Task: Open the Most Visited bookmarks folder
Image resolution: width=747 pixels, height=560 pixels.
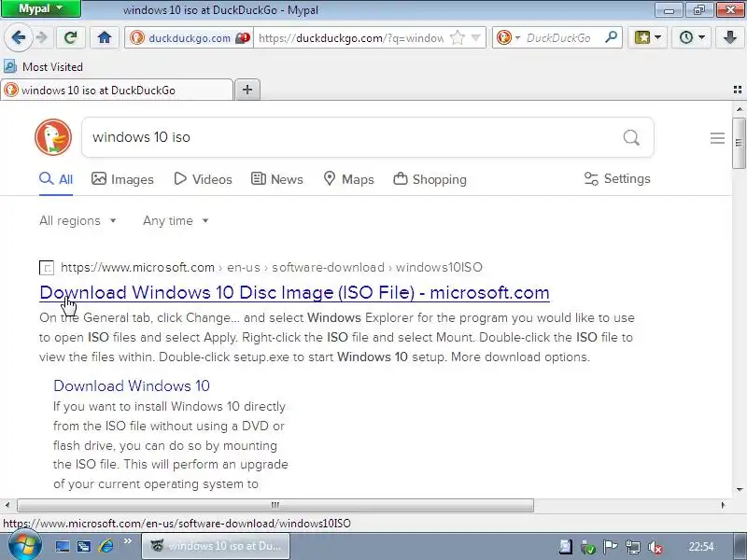Action: (43, 66)
